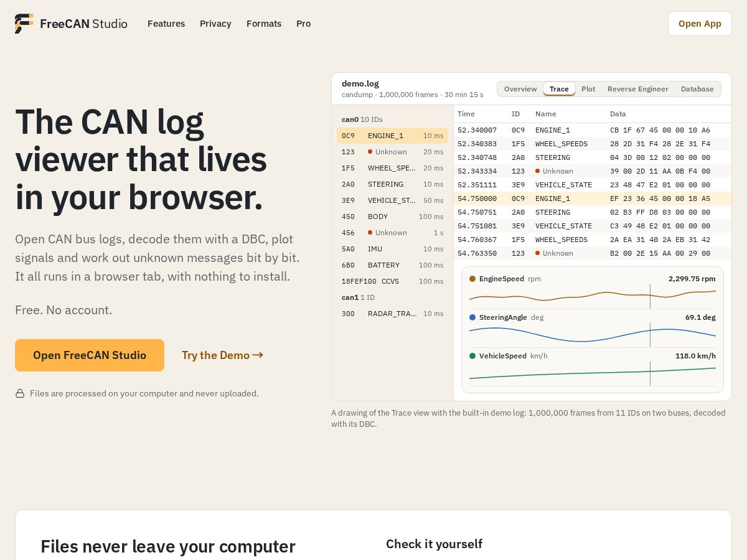Click the Check it yourself heading
Viewport: 747px width, 560px height.
point(434,544)
